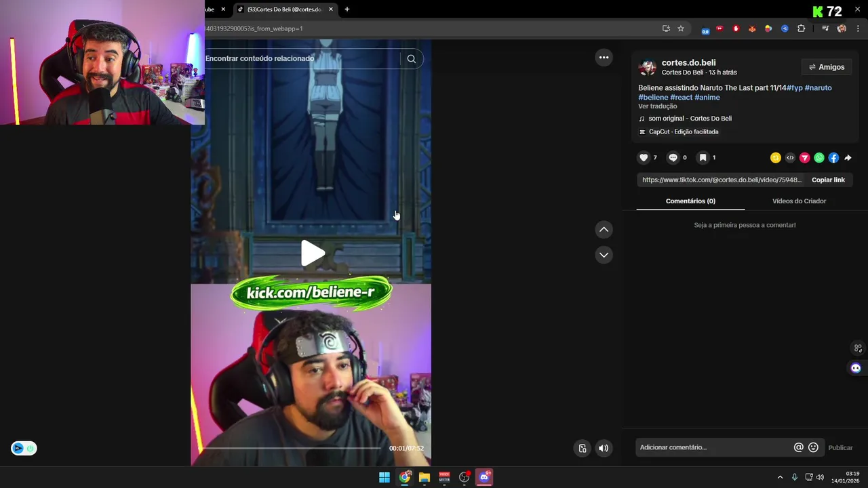This screenshot has height=488, width=868.
Task: Open more share options arrow
Action: (x=848, y=158)
